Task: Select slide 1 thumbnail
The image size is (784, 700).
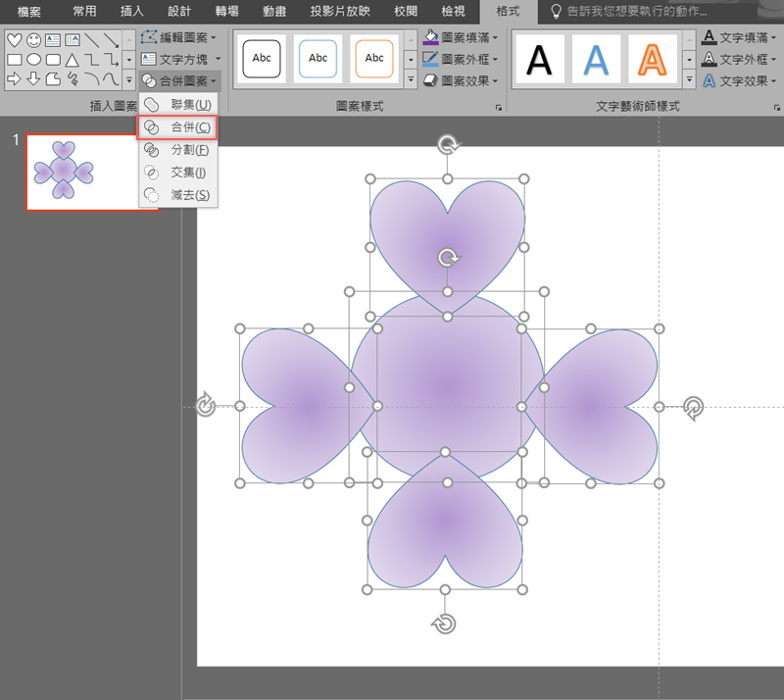Action: [91, 173]
